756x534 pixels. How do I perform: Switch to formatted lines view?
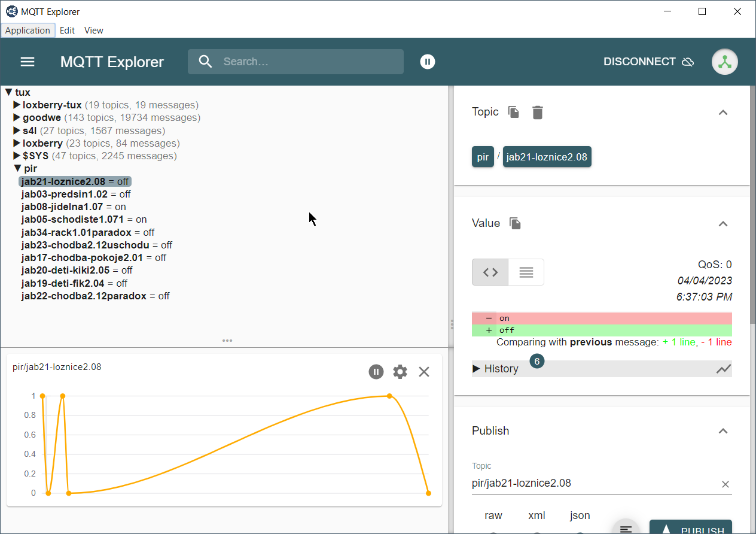[526, 272]
